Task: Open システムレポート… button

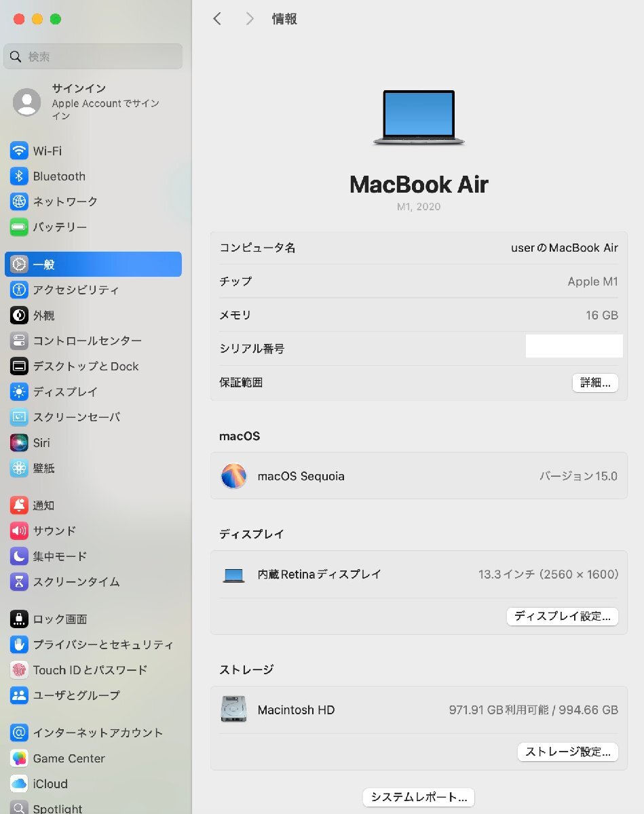Action: pos(419,797)
